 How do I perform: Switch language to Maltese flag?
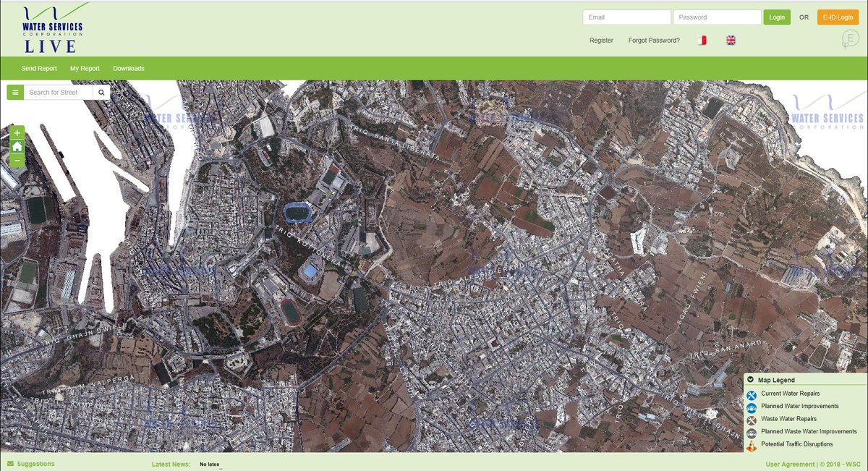coord(701,41)
